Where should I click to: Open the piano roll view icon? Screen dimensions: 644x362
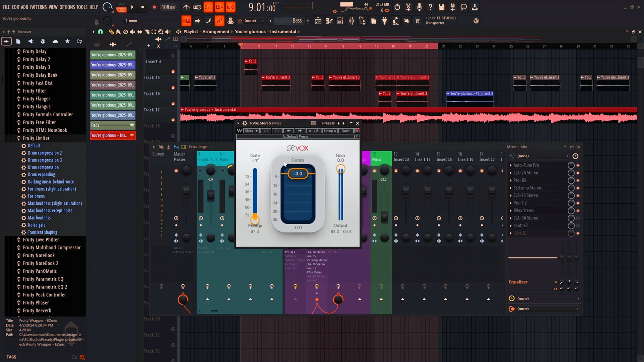point(329,21)
